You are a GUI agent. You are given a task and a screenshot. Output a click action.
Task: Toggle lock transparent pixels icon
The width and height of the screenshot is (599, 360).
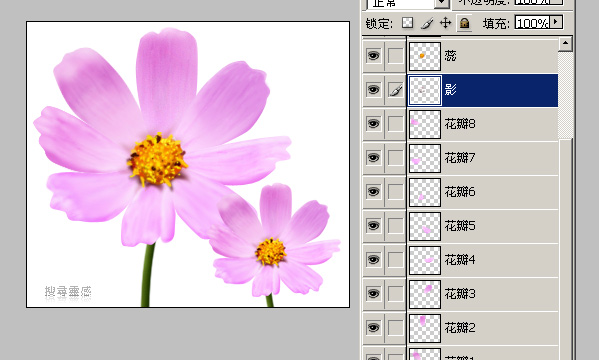(x=408, y=23)
